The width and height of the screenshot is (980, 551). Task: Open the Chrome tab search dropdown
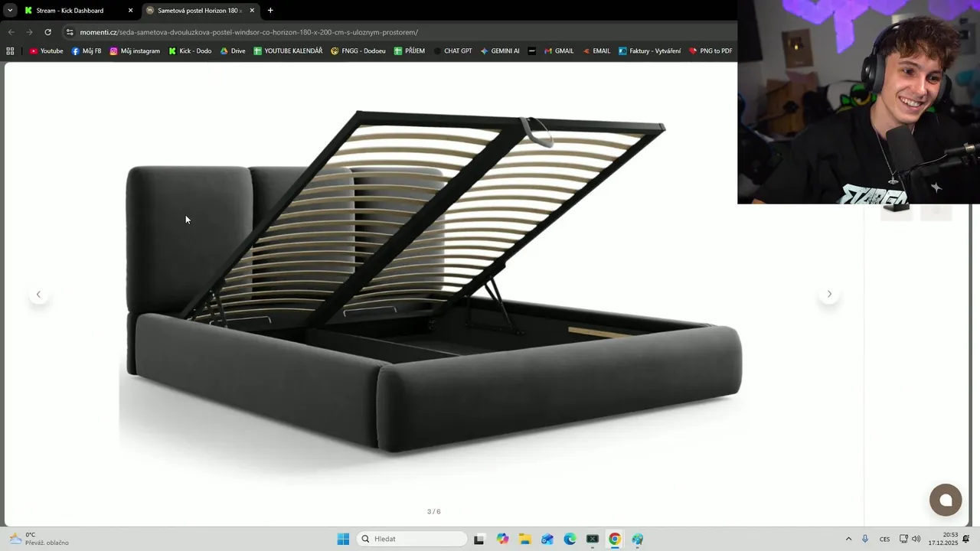coord(10,11)
